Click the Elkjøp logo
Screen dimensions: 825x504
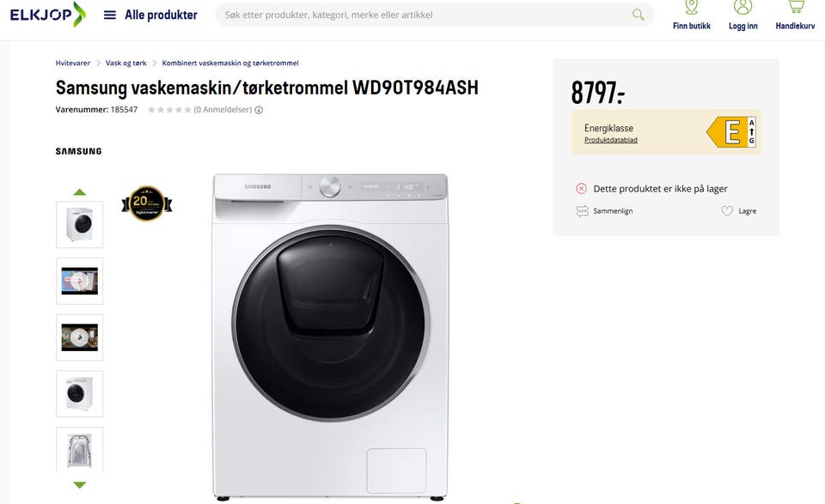click(47, 15)
